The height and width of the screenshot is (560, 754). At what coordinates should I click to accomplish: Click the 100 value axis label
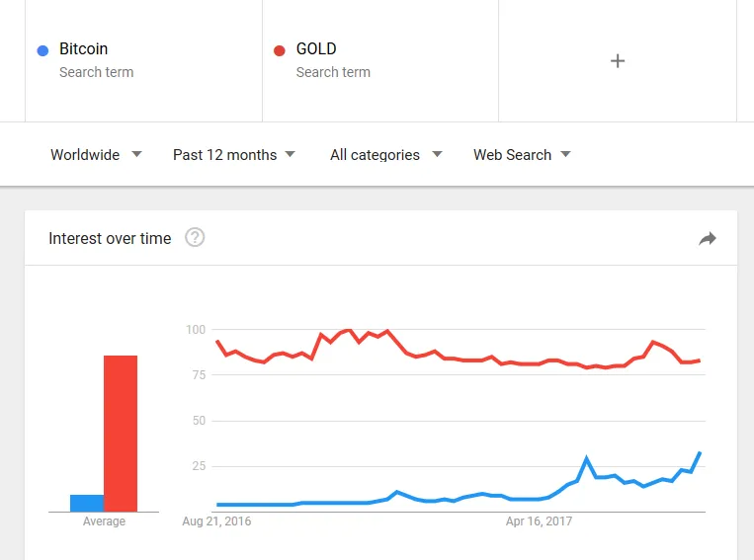tap(195, 329)
